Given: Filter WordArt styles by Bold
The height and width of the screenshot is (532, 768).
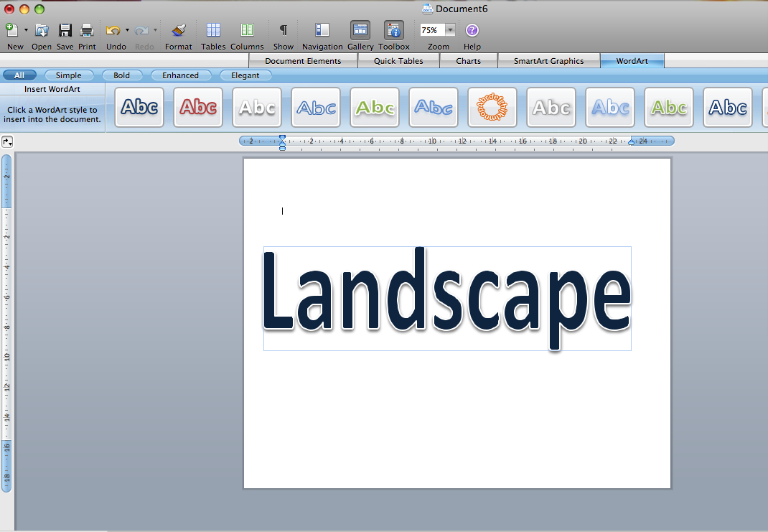Looking at the screenshot, I should tap(122, 75).
